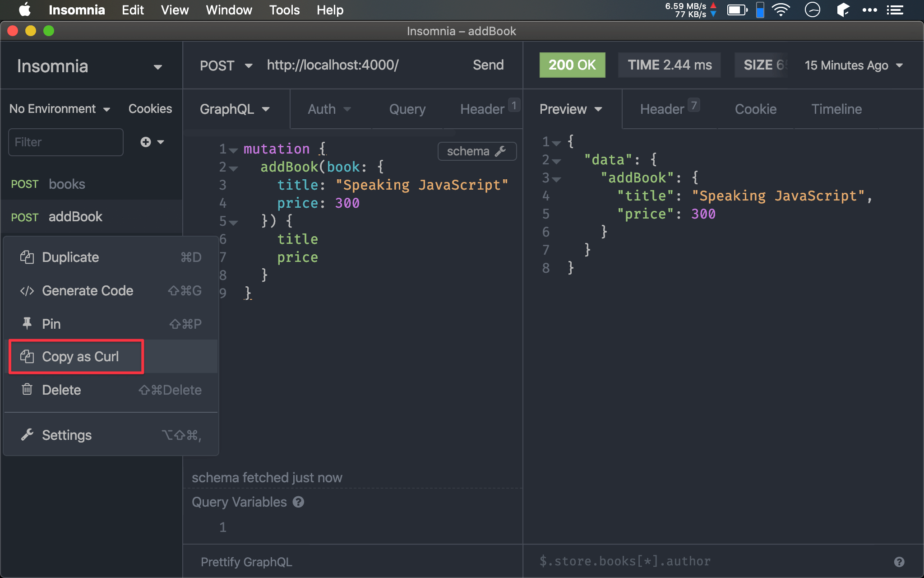The height and width of the screenshot is (578, 924).
Task: Open the Preview mode dropdown
Action: tap(571, 109)
